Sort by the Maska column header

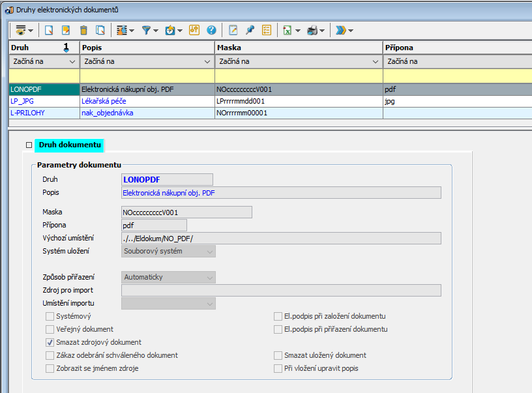coord(299,48)
